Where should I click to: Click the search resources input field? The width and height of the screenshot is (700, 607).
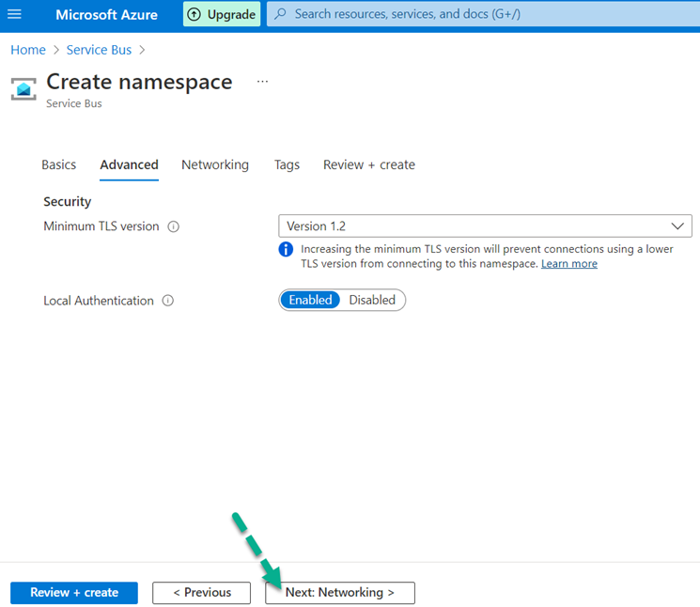click(x=484, y=14)
